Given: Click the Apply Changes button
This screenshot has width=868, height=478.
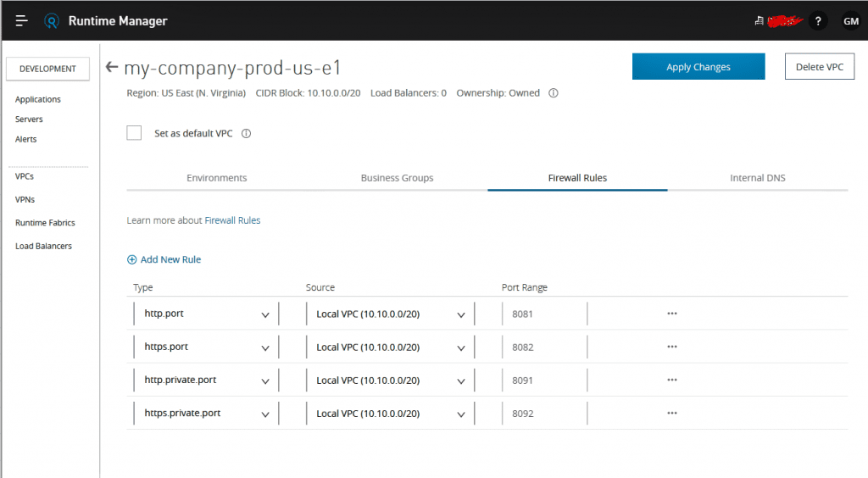Looking at the screenshot, I should [698, 66].
